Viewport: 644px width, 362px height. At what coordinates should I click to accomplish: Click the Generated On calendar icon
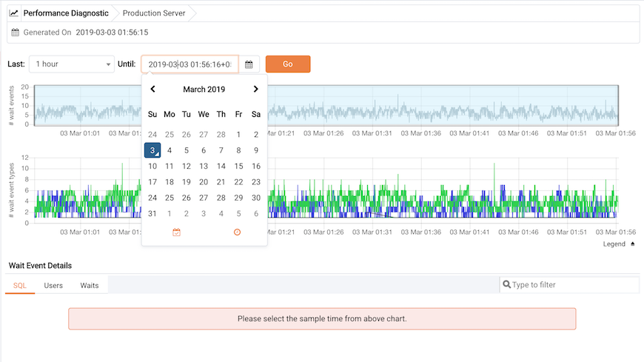click(16, 33)
